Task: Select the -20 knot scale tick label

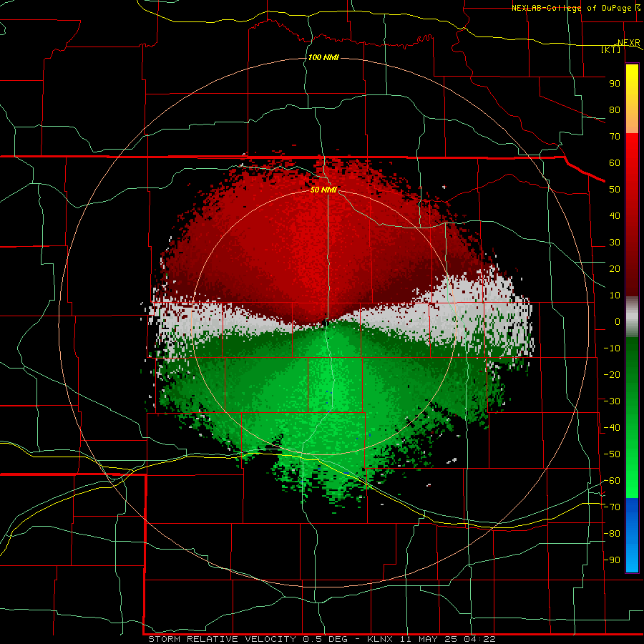Action: (612, 374)
